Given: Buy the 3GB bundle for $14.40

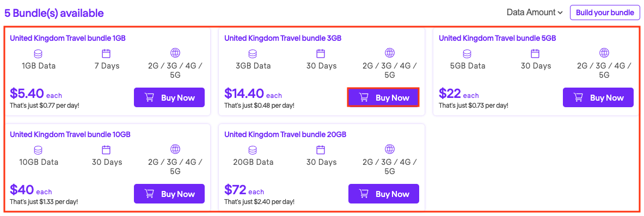Looking at the screenshot, I should (x=384, y=98).
